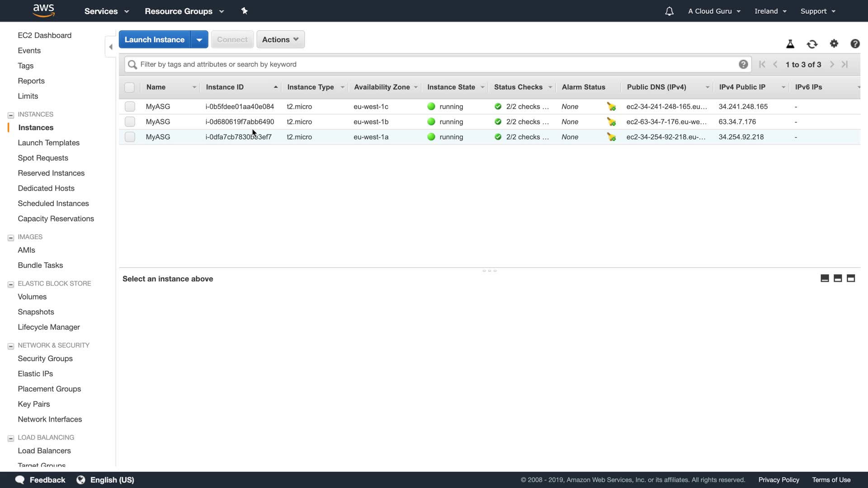The width and height of the screenshot is (868, 488).
Task: Expand the Launch Instance dropdown arrow
Action: pos(199,40)
